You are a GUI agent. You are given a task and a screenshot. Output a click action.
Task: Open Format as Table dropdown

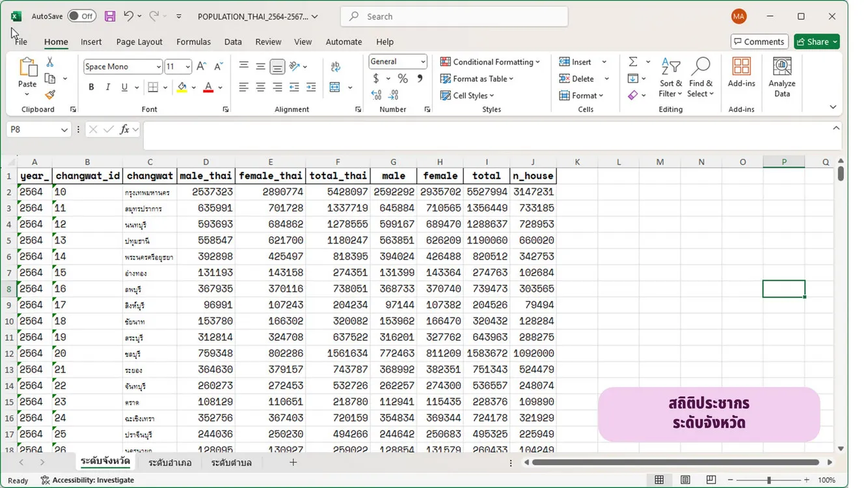tap(477, 79)
